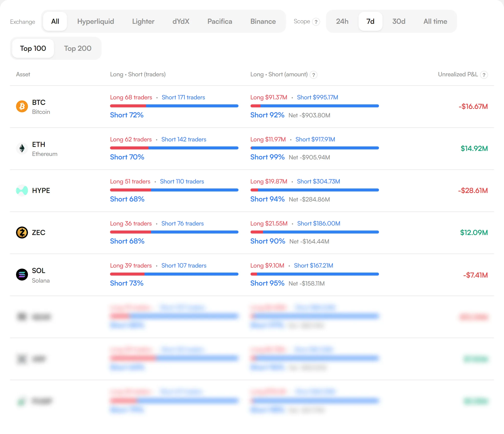Select the Top 100 toggle
The image size is (504, 434).
[x=33, y=48]
